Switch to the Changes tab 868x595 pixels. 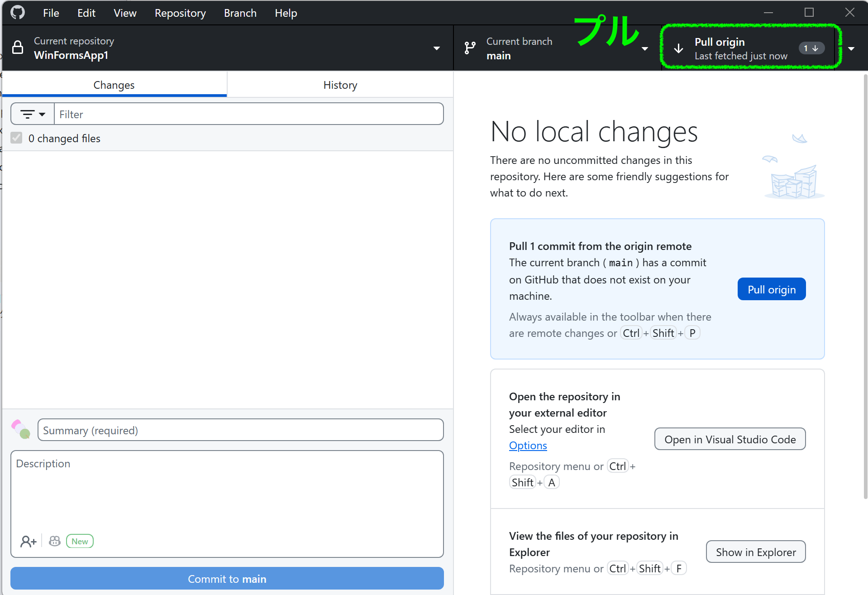[114, 85]
